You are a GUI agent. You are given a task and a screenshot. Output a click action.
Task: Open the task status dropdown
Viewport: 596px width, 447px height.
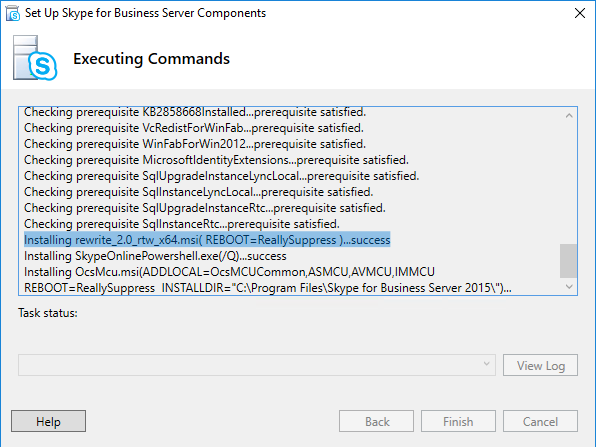click(x=257, y=365)
